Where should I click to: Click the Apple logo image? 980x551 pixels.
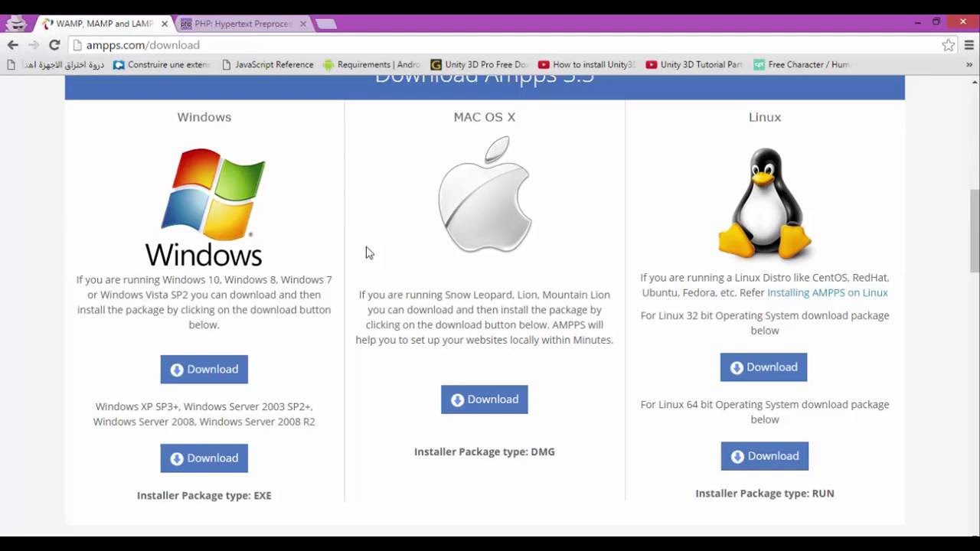pyautogui.click(x=485, y=194)
